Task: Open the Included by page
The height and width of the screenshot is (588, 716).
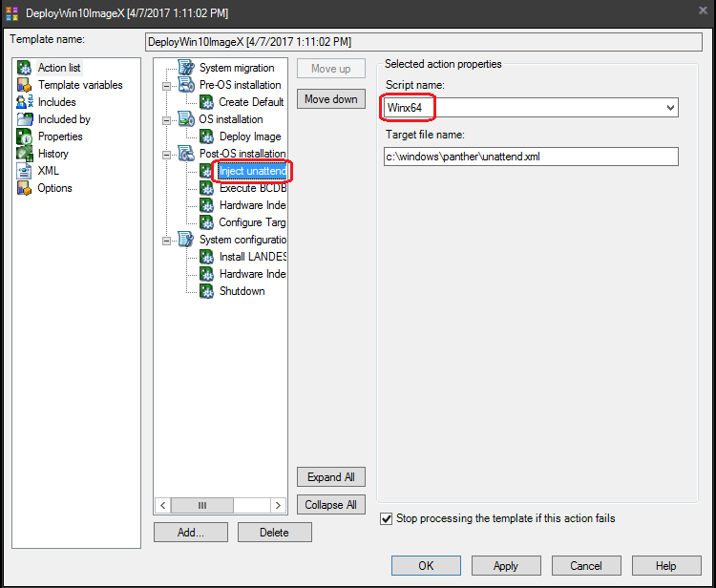Action: [64, 119]
